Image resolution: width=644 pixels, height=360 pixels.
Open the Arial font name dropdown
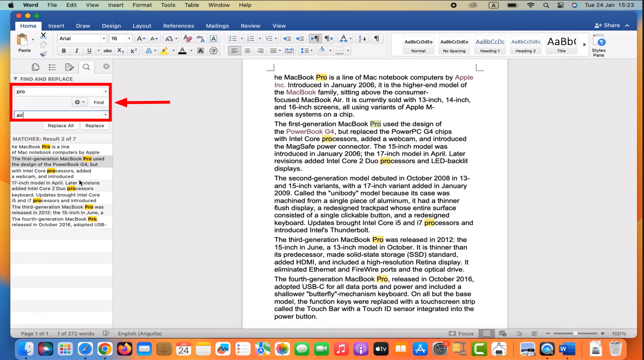pos(103,39)
